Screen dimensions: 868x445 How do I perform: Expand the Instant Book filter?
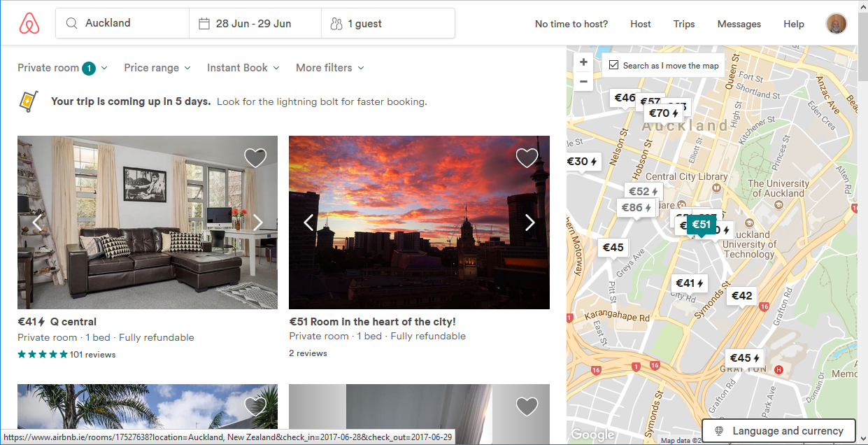(x=243, y=68)
